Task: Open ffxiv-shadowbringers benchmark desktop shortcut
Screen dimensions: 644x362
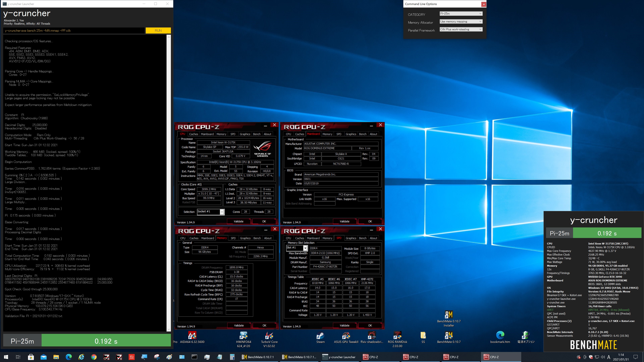Action: [x=372, y=337]
